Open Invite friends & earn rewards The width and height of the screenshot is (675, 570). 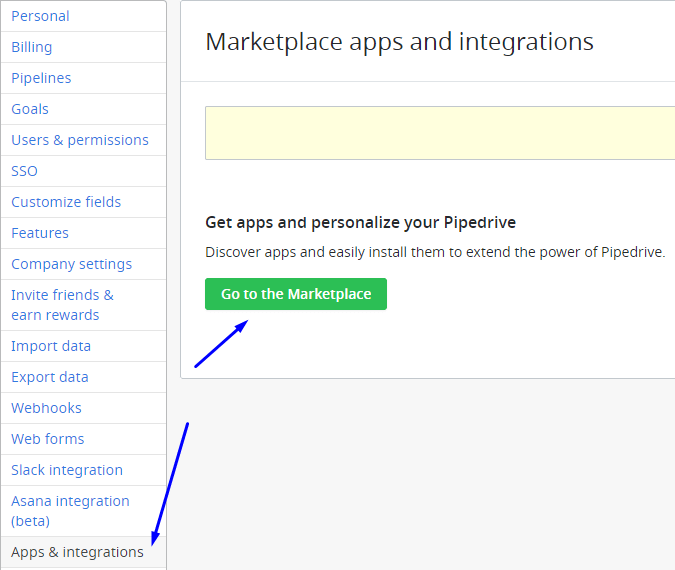(x=62, y=305)
